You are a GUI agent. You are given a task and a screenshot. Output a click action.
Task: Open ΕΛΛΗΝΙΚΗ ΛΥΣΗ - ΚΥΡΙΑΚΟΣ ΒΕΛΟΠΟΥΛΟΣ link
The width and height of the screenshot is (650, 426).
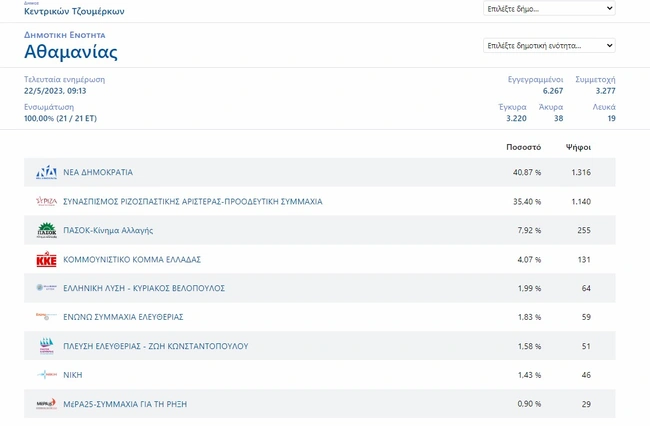pos(144,288)
